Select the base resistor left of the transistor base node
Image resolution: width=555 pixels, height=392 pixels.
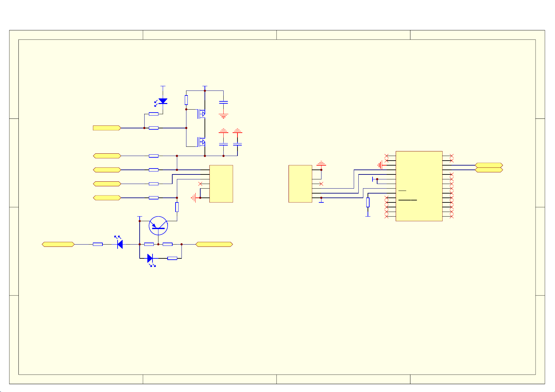(x=149, y=244)
